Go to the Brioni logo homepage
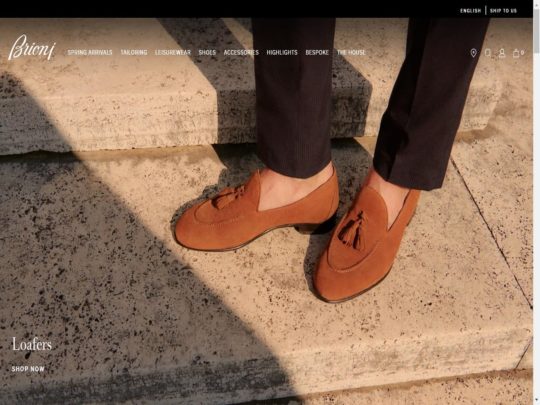Screen dimensions: 540x405 [x=32, y=47]
